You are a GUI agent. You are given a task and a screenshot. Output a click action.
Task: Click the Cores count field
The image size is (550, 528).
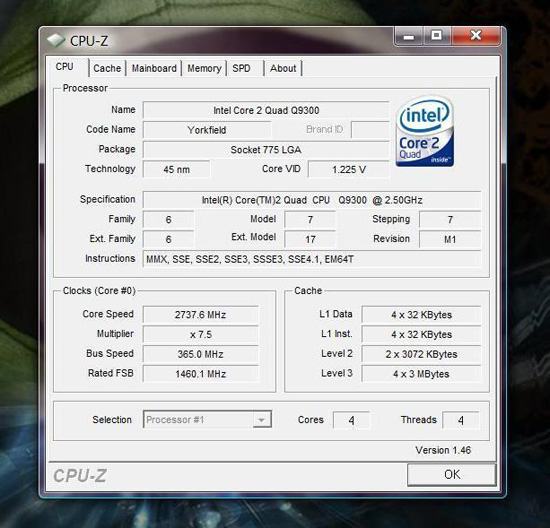(351, 420)
